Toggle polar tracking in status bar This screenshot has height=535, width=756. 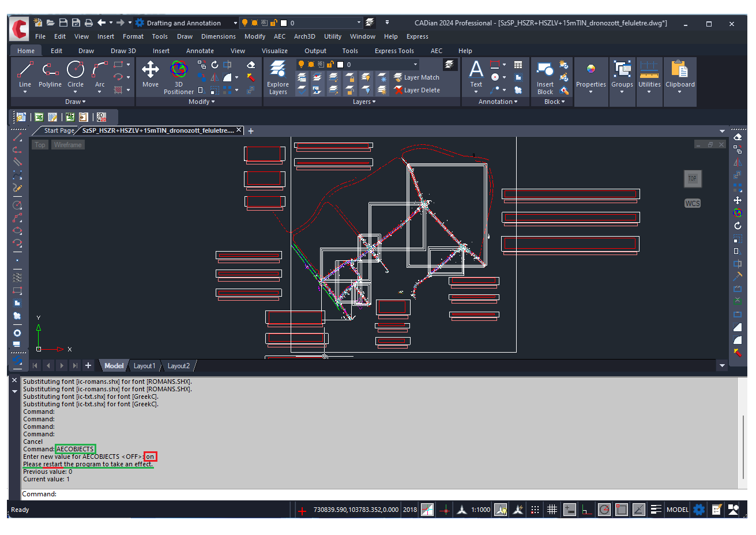click(604, 510)
